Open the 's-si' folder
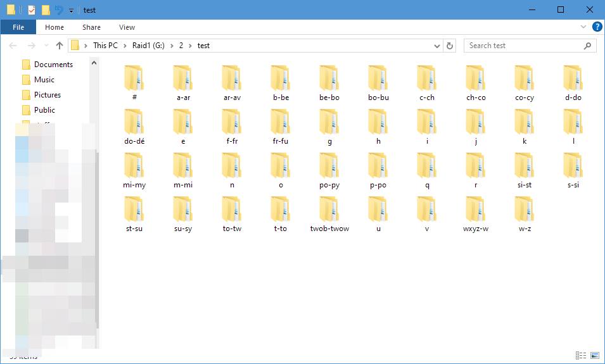 573,170
